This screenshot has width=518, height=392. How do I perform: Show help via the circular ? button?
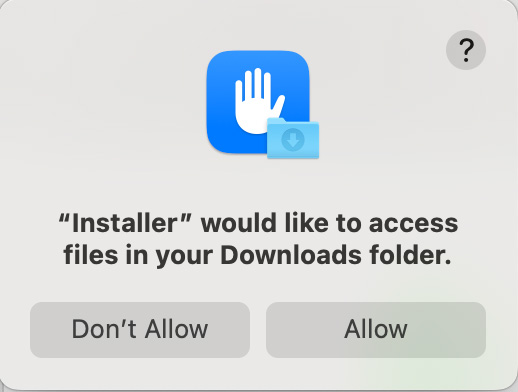pos(466,50)
